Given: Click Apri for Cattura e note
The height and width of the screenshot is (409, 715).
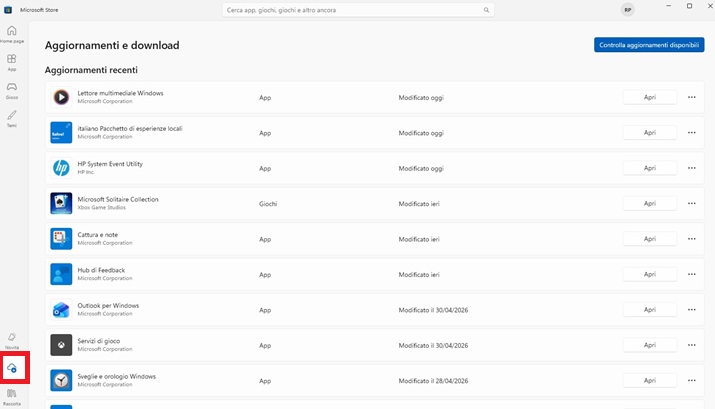Looking at the screenshot, I should [x=650, y=239].
